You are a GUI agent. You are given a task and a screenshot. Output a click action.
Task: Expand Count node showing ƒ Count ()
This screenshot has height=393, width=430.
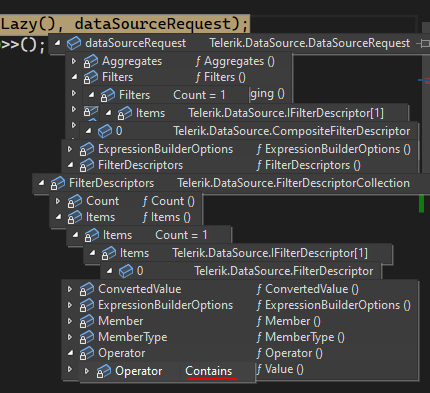click(58, 201)
